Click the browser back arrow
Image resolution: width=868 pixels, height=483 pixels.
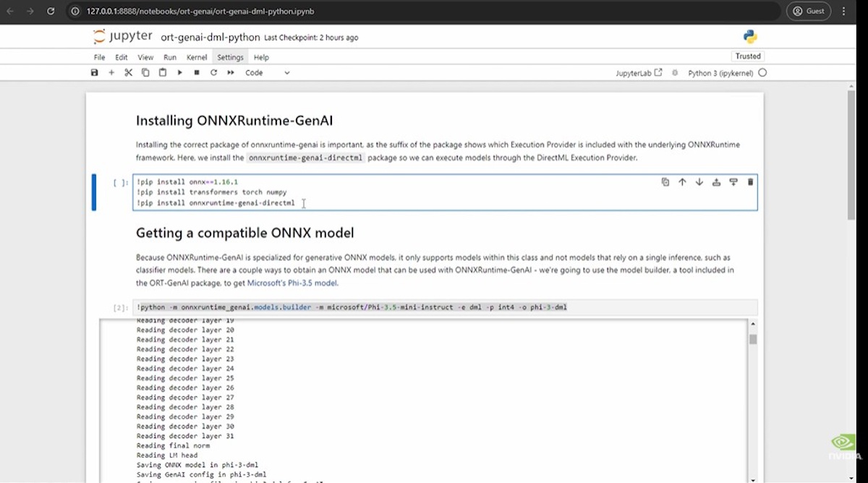coord(10,11)
